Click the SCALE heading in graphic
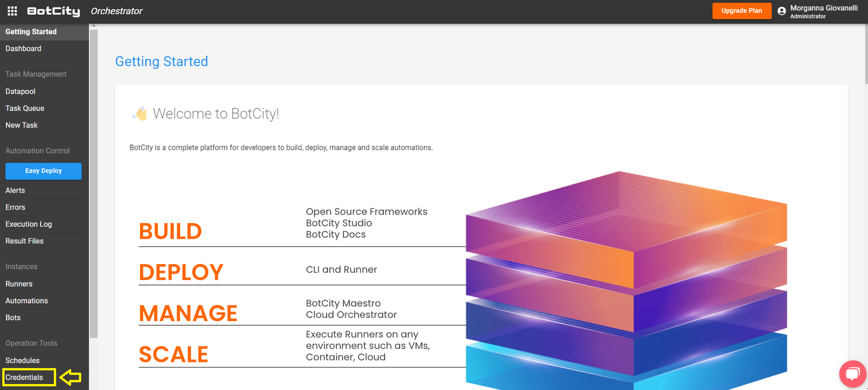The image size is (868, 390). (x=174, y=355)
